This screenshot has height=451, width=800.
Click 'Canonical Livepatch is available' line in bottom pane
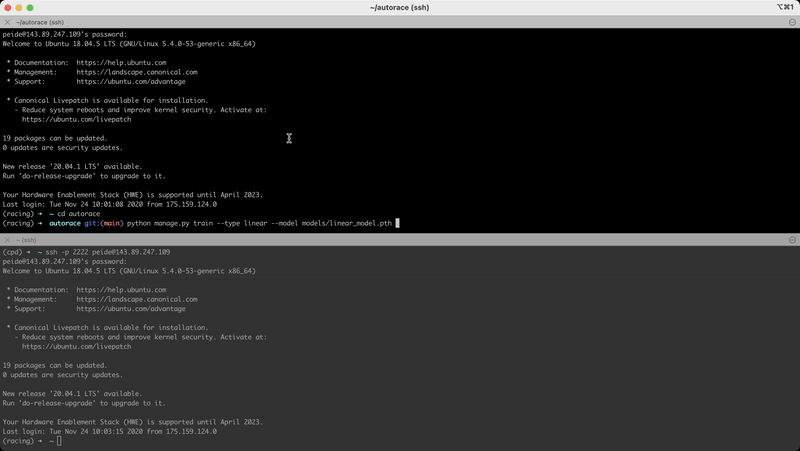tap(108, 328)
